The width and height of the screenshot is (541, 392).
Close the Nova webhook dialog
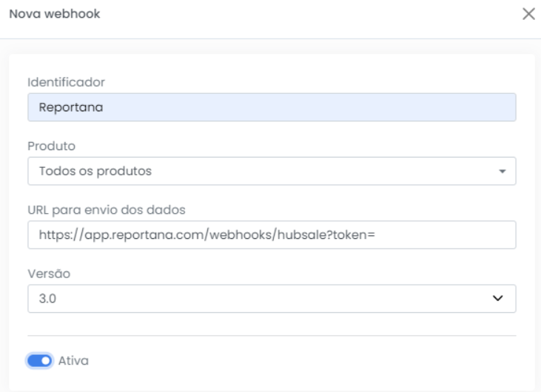pyautogui.click(x=528, y=14)
